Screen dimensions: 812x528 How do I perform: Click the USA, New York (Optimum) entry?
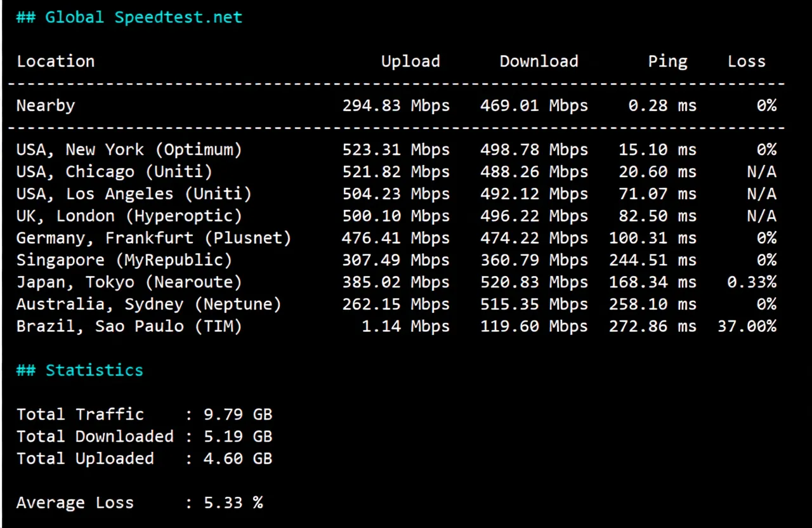point(129,149)
